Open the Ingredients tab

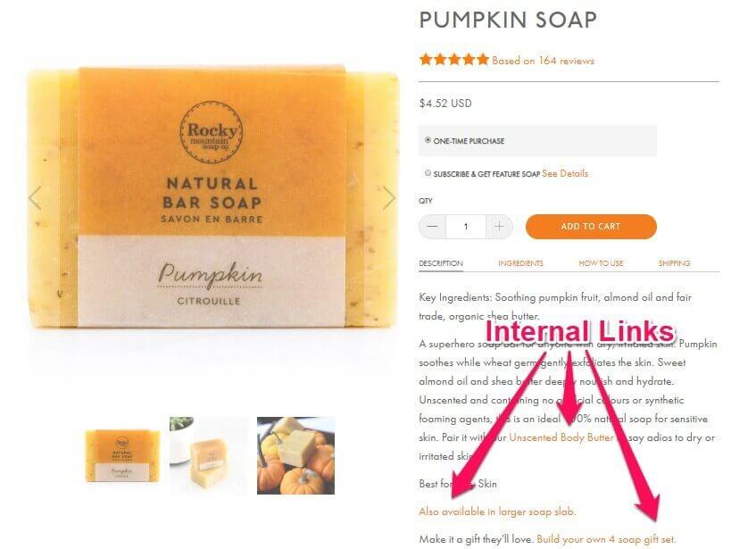[520, 263]
